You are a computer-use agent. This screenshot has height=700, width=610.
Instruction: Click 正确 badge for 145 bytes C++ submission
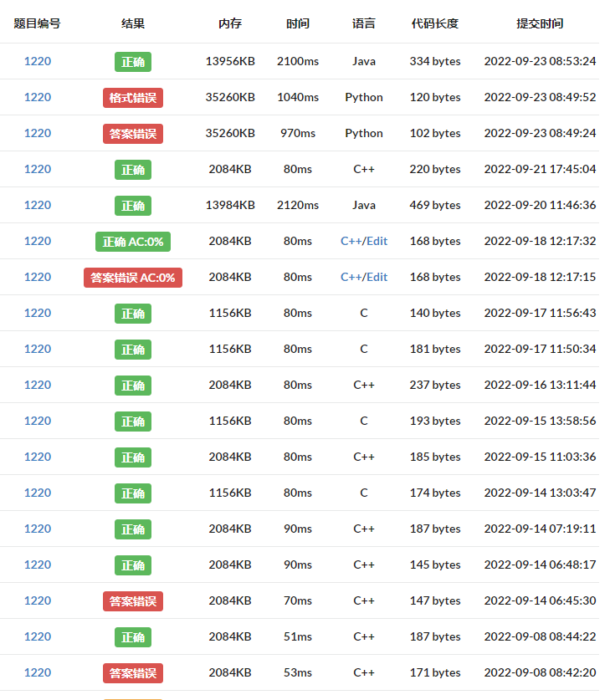coord(133,565)
